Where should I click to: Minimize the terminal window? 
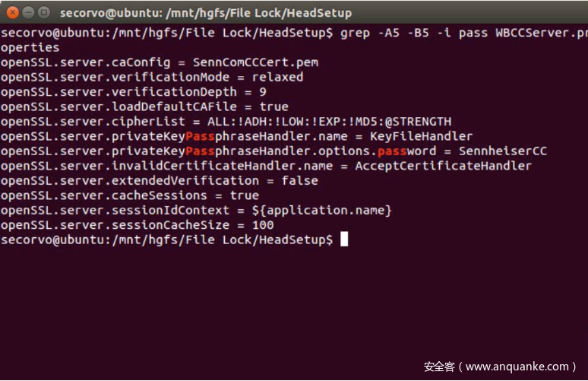coord(29,12)
